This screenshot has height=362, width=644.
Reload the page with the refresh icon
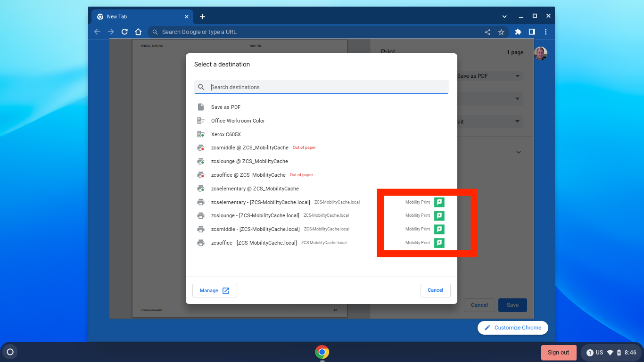[x=124, y=32]
